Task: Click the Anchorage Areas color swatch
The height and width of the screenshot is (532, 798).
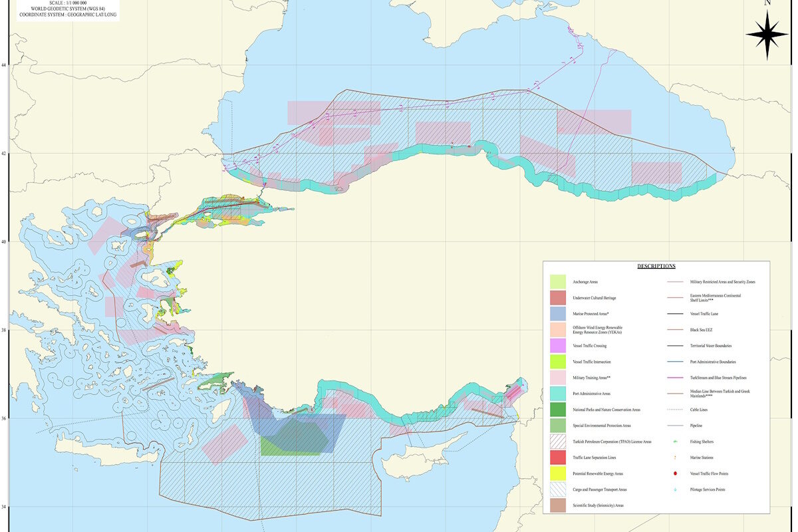Action: pyautogui.click(x=559, y=282)
